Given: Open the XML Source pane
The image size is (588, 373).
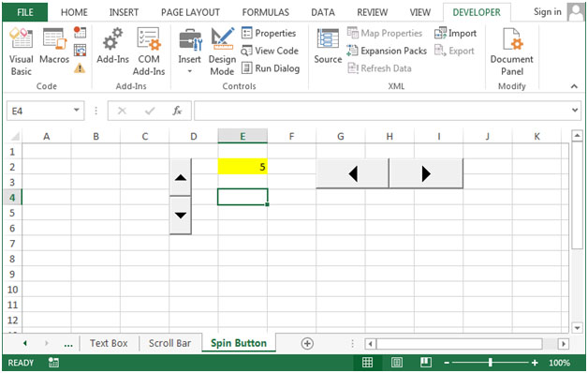Looking at the screenshot, I should tap(328, 46).
